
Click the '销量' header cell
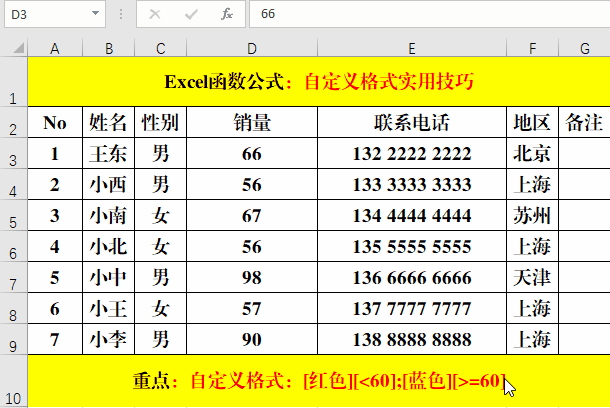point(252,122)
